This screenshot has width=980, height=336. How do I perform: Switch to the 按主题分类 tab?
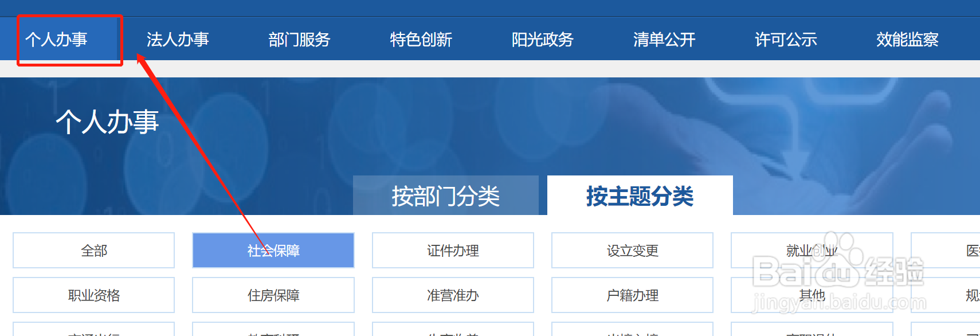coord(640,196)
